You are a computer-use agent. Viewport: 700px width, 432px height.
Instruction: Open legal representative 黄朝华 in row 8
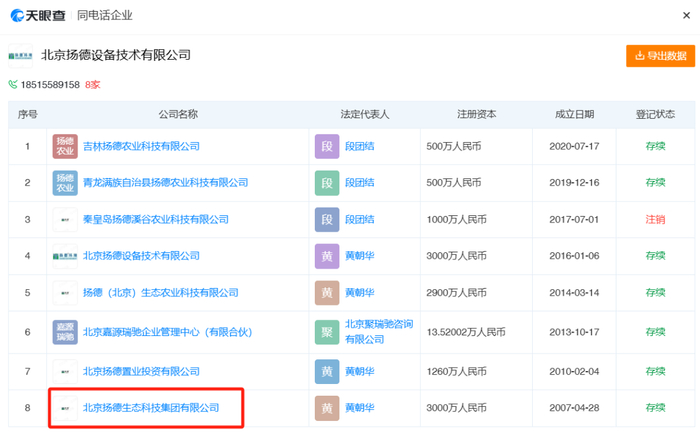click(359, 408)
